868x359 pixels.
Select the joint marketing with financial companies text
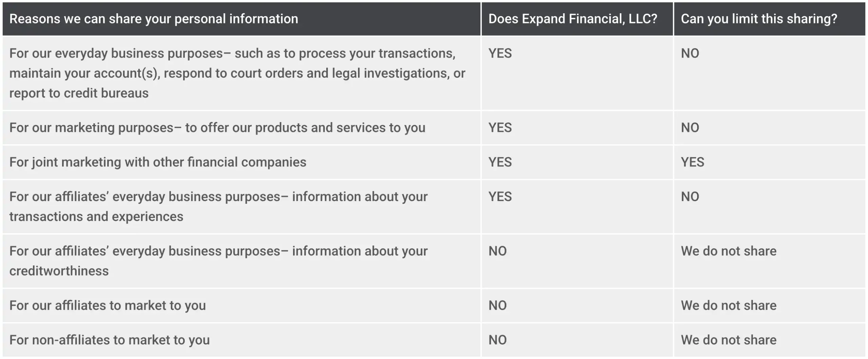[x=158, y=162]
